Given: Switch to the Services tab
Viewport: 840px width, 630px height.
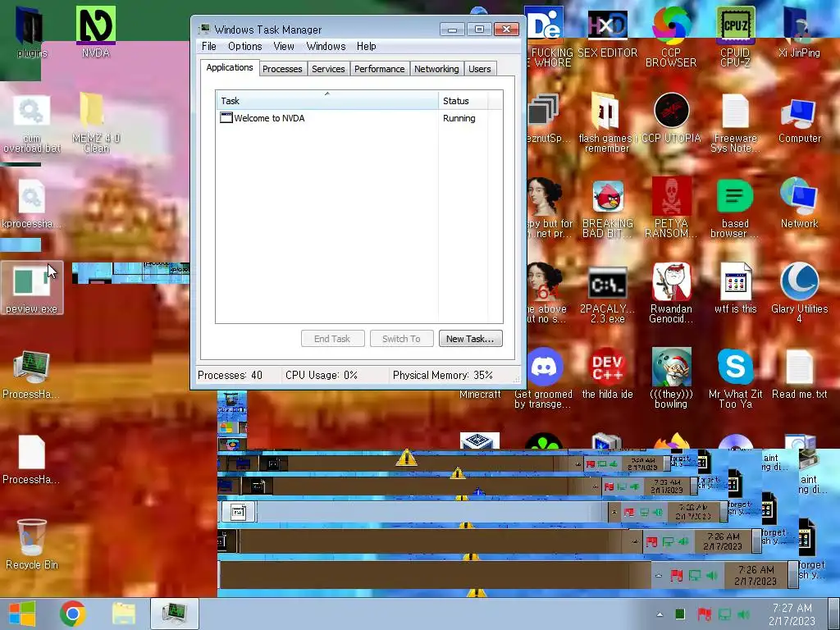Looking at the screenshot, I should 328,69.
